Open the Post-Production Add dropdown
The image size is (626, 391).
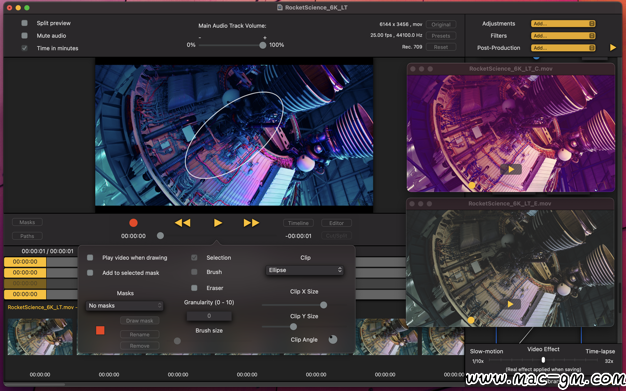pos(563,48)
